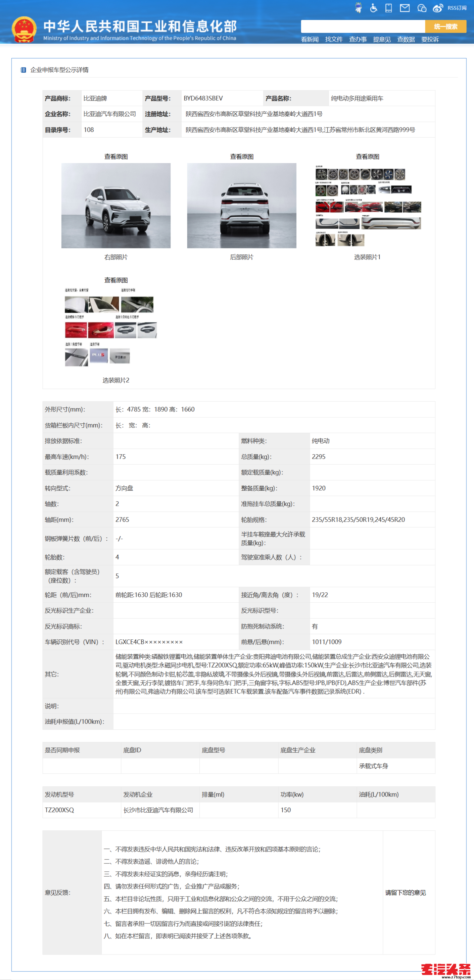Open the RSS订阅 link
Viewport: 474px width, 980px height.
click(457, 8)
